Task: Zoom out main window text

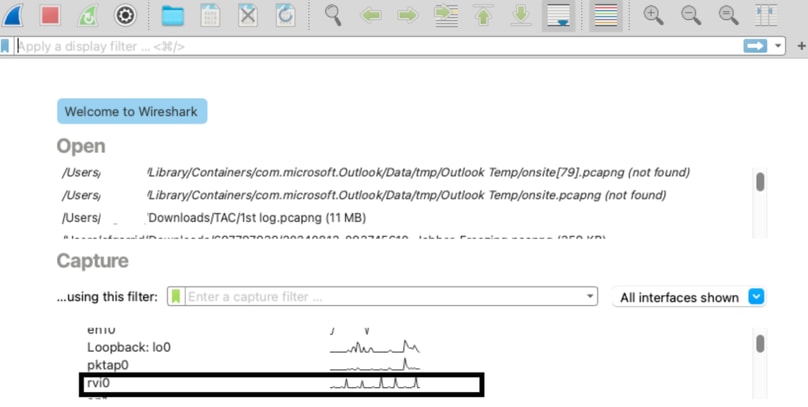Action: [691, 15]
